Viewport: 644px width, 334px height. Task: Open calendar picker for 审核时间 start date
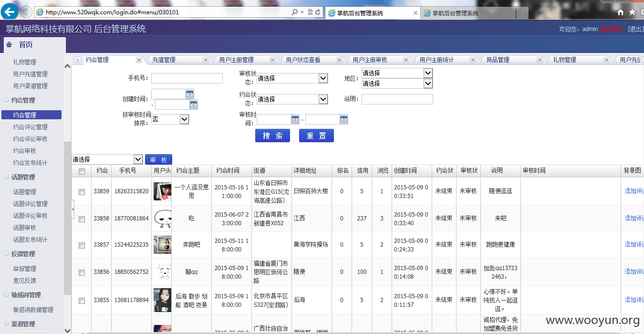click(x=295, y=119)
